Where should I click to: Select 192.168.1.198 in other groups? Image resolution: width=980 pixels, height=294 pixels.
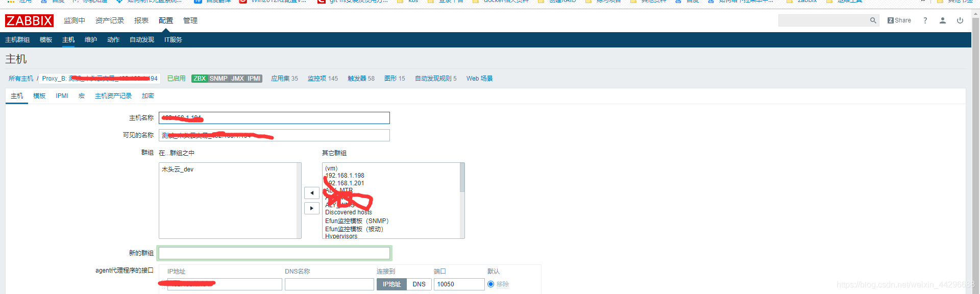coord(345,176)
